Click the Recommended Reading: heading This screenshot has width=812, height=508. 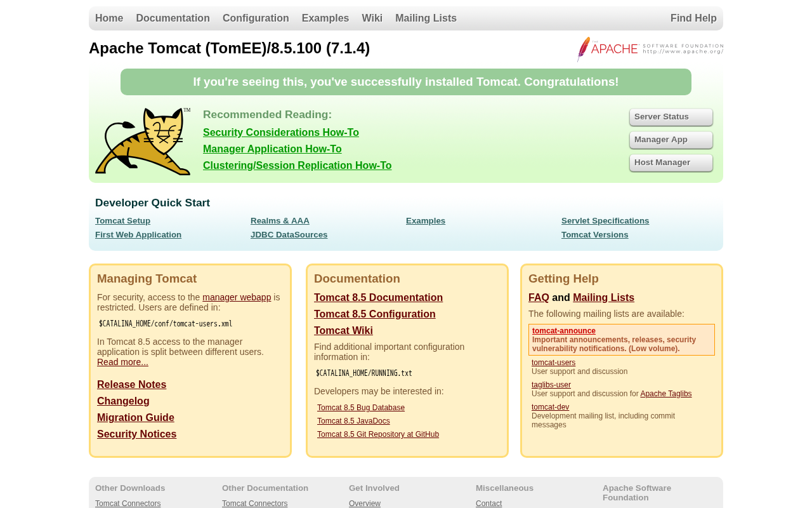(267, 114)
